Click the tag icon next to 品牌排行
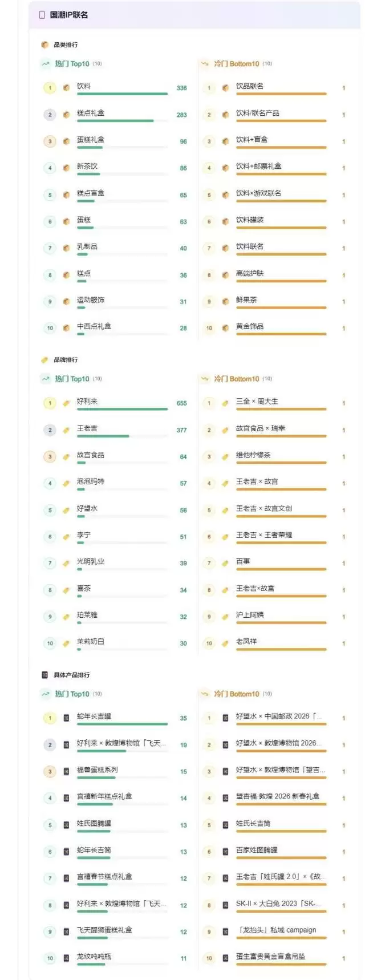The height and width of the screenshot is (980, 365). (x=44, y=360)
